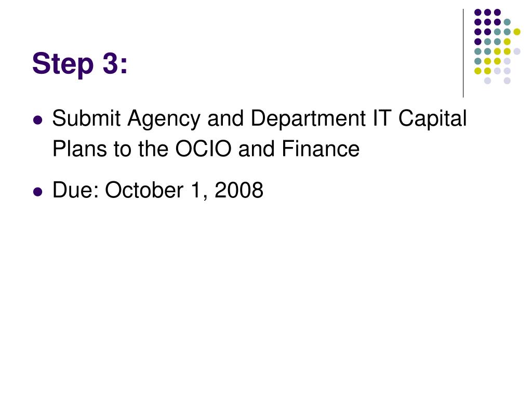Click the single teal dot in sixth dot row
The width and height of the screenshot is (532, 399).
(478, 61)
